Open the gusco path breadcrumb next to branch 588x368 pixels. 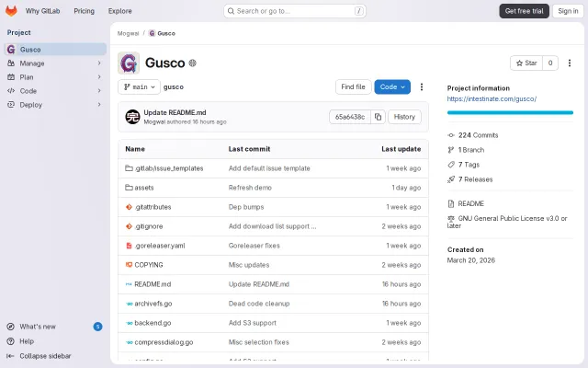click(174, 86)
